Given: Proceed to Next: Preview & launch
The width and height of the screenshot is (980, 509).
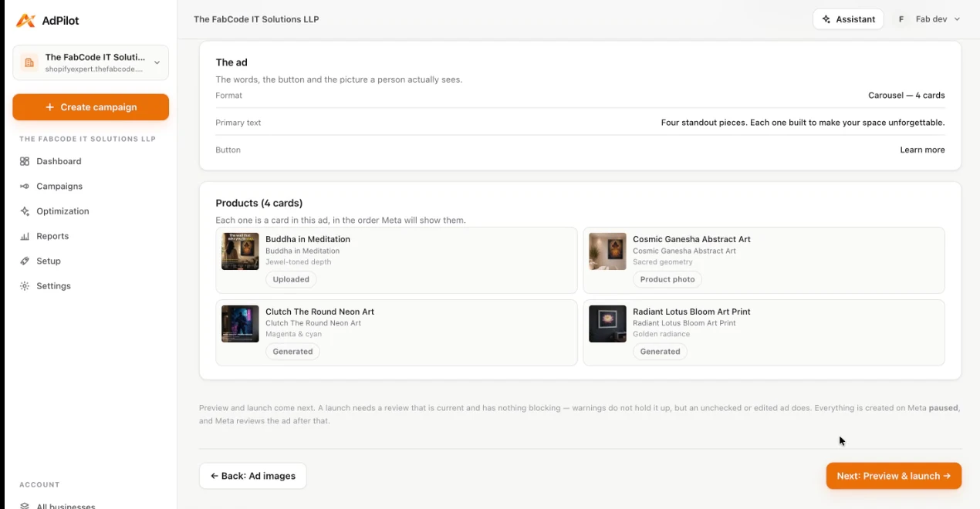Looking at the screenshot, I should 894,476.
